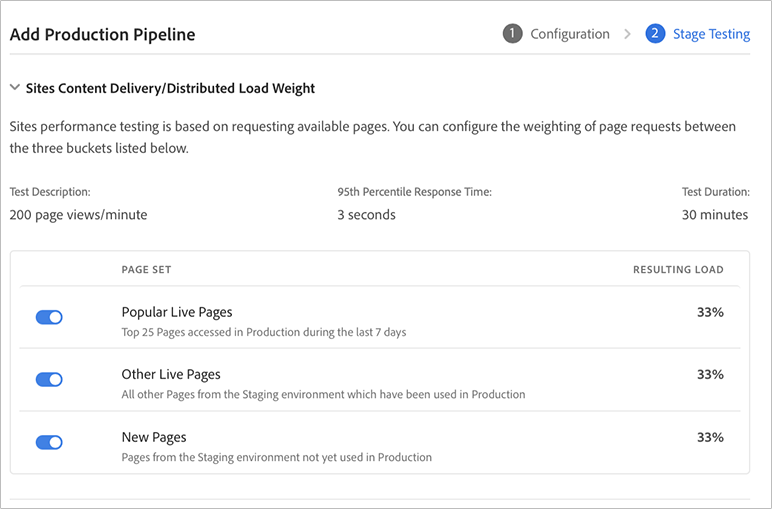The image size is (772, 509).
Task: Select the Stage Testing step
Action: pyautogui.click(x=711, y=34)
